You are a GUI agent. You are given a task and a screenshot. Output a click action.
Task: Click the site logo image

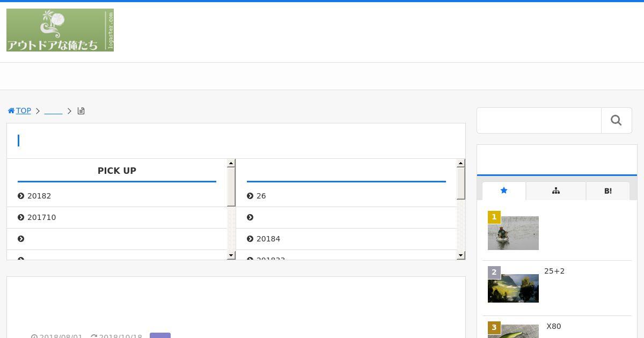pyautogui.click(x=60, y=30)
